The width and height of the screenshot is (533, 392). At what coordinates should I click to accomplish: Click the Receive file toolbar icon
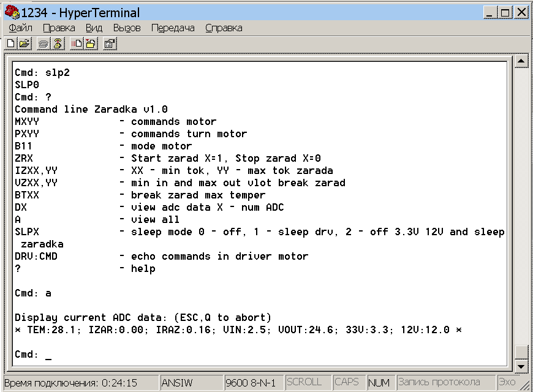pyautogui.click(x=90, y=43)
